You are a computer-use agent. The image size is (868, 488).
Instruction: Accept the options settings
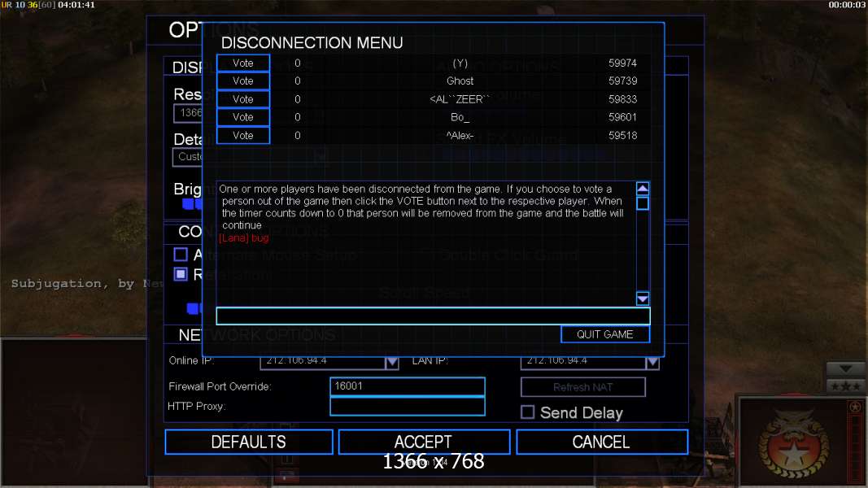(424, 442)
